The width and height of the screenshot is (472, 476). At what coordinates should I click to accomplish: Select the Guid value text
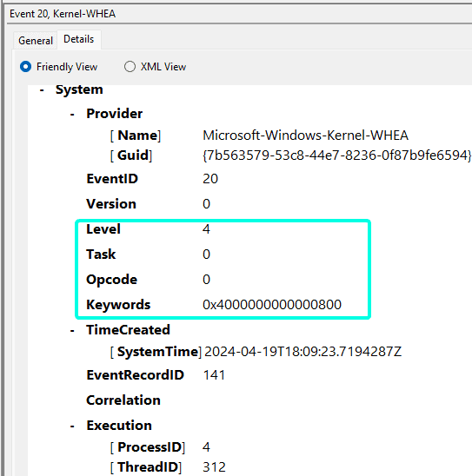click(x=337, y=155)
